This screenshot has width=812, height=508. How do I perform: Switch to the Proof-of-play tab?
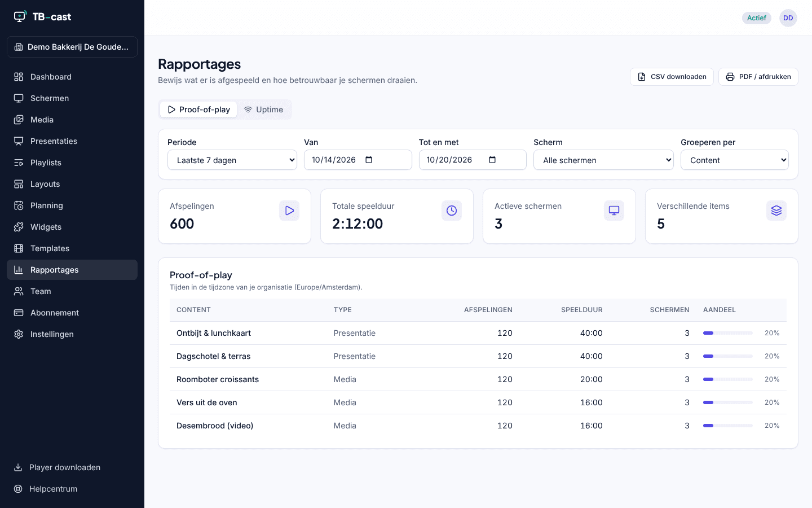[198, 110]
